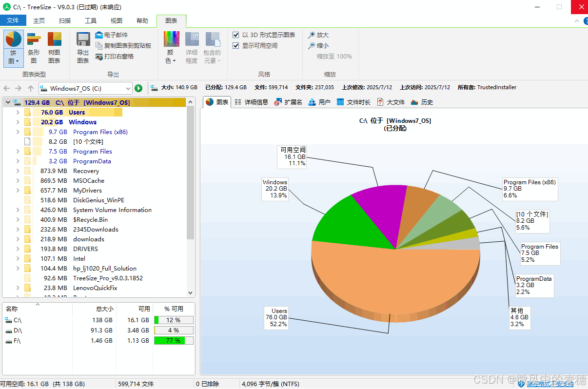This screenshot has height=389, width=588.
Task: Sort the drive list by 名称 column
Action: (x=37, y=309)
